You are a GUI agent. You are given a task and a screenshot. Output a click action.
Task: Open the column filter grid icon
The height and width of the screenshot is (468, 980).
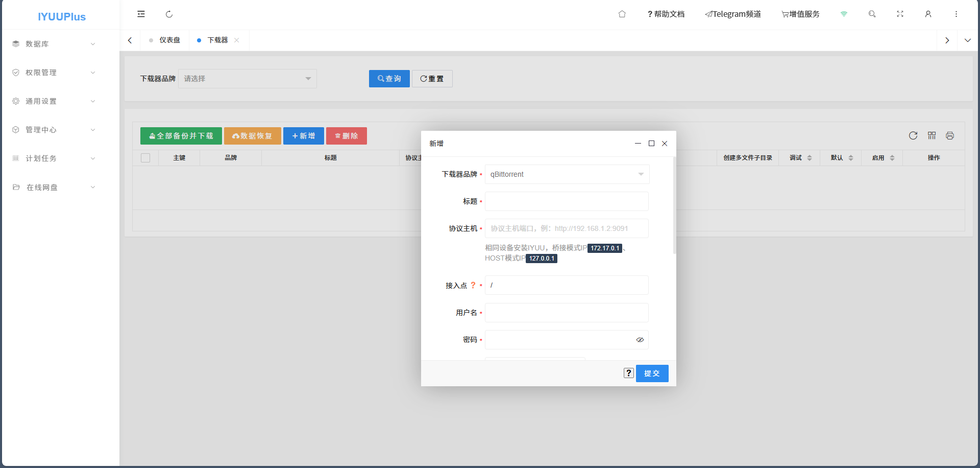[x=932, y=135]
